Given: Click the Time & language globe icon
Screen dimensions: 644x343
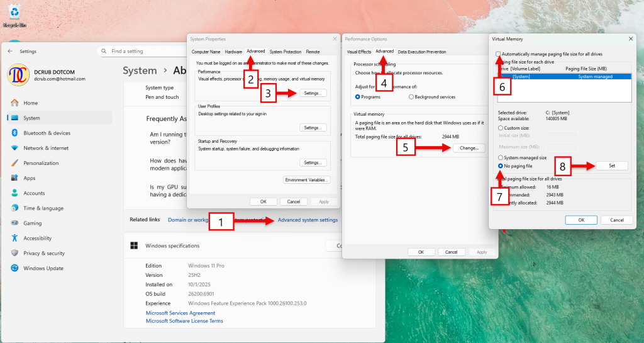Looking at the screenshot, I should [15, 208].
